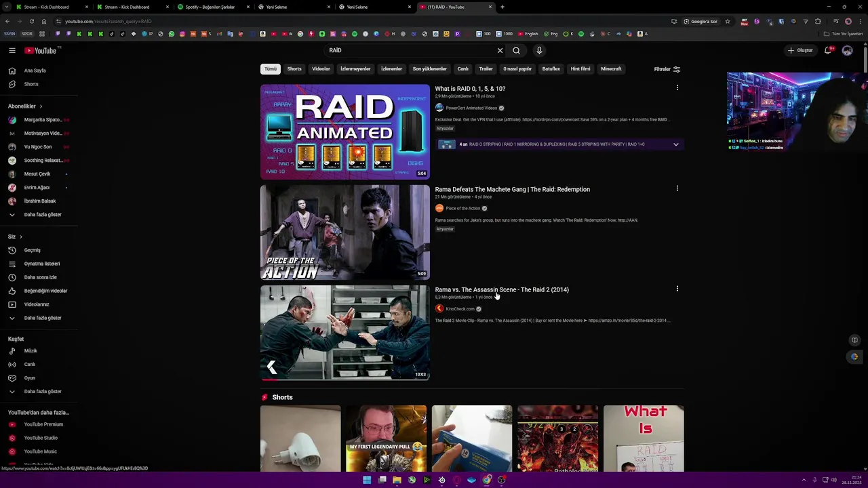Select the Canlı filter chip

pyautogui.click(x=462, y=69)
